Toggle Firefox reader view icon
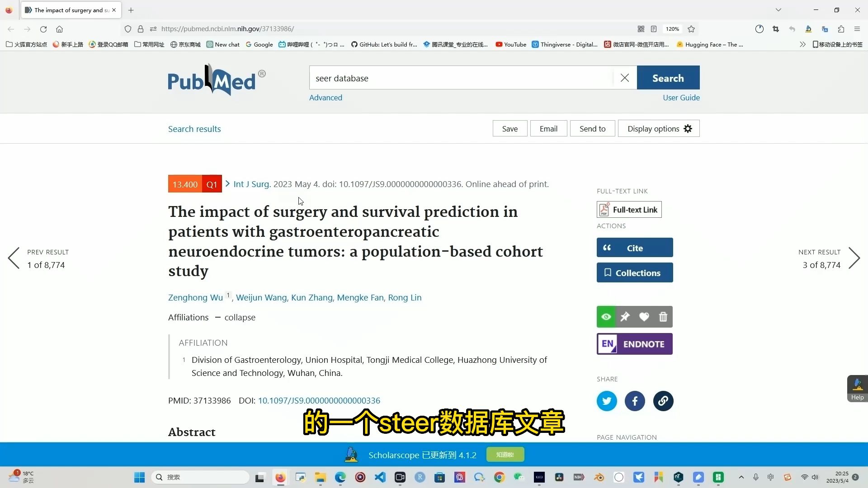The height and width of the screenshot is (488, 868). point(654,29)
